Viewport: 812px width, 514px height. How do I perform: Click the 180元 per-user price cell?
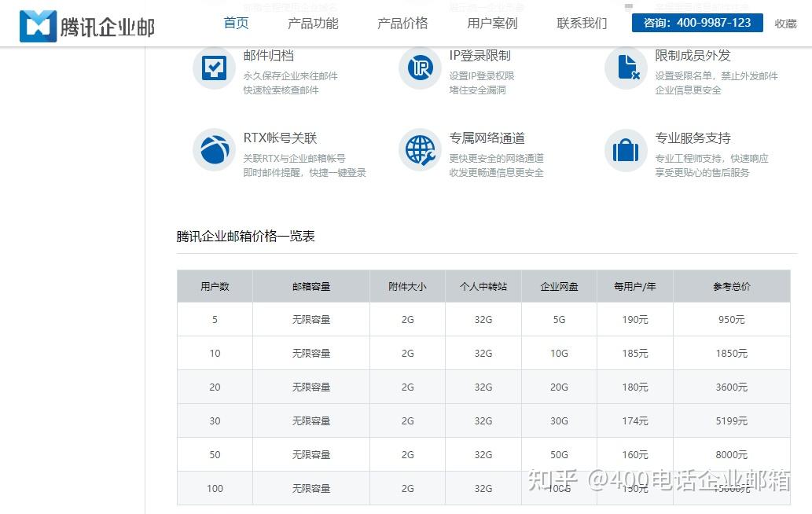(x=635, y=387)
